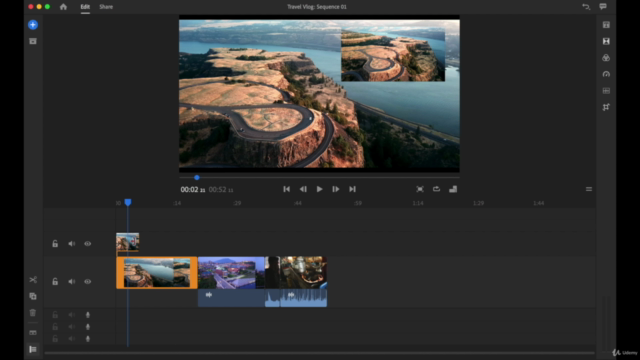Open the feedback speech bubble icon
640x360 pixels.
pos(603,7)
